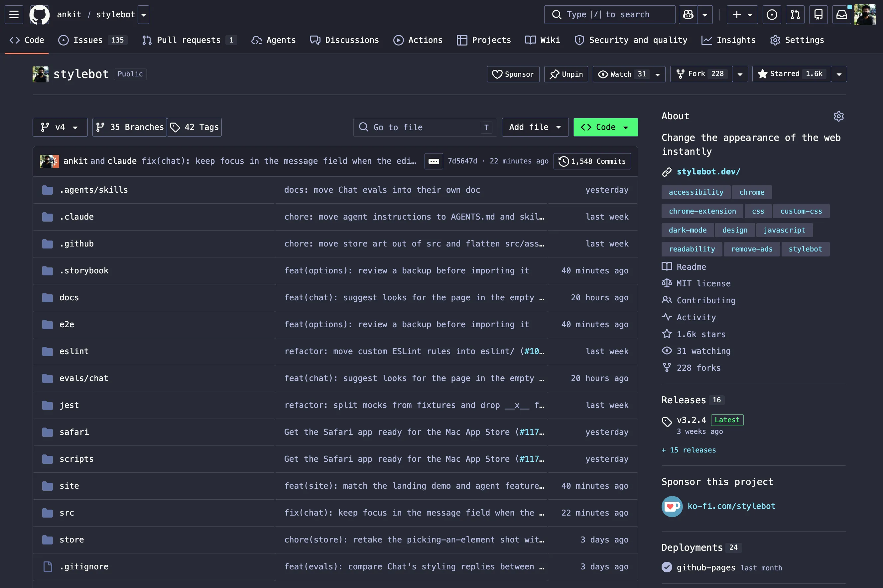Viewport: 883px width, 588px height.
Task: Open the .agents/skills folder
Action: click(x=93, y=190)
